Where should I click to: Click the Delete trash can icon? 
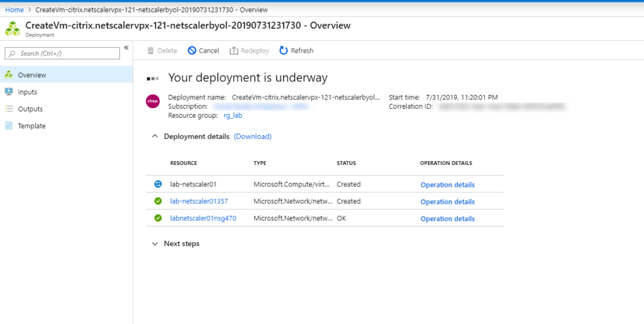click(x=151, y=50)
